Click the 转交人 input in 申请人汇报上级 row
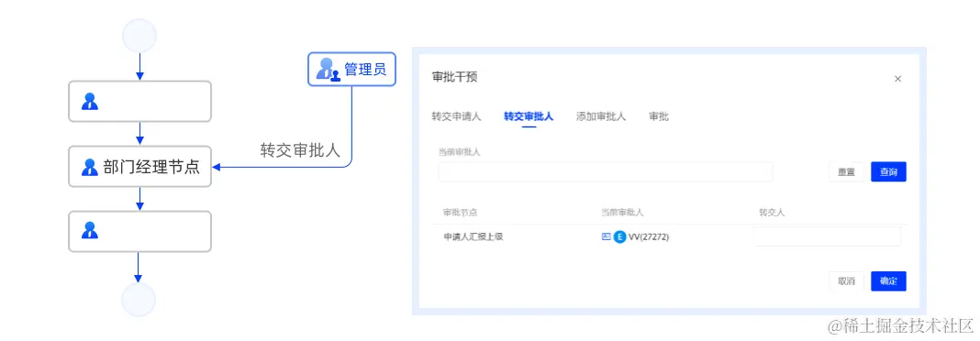 828,236
